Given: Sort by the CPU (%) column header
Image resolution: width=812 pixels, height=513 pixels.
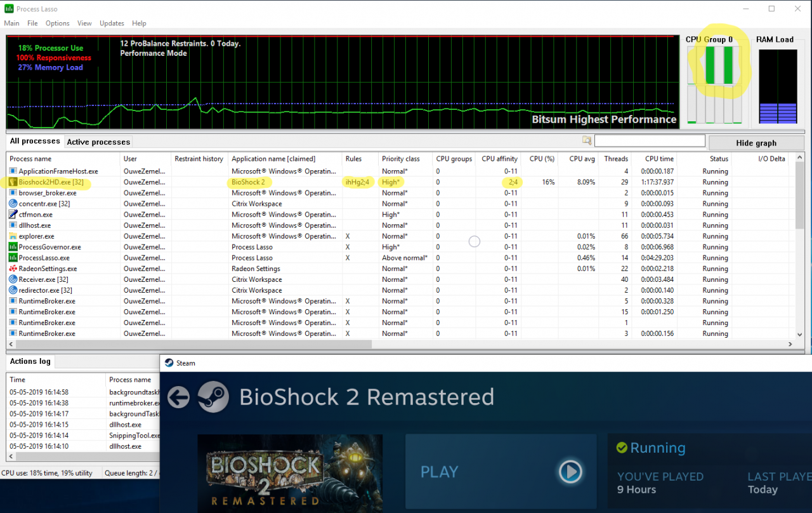Looking at the screenshot, I should point(542,159).
